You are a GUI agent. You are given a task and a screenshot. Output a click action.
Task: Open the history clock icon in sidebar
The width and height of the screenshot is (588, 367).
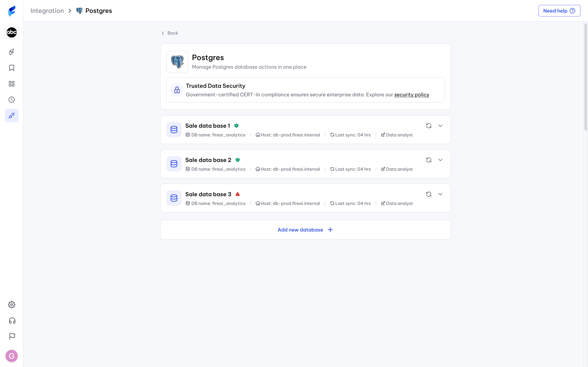click(11, 100)
